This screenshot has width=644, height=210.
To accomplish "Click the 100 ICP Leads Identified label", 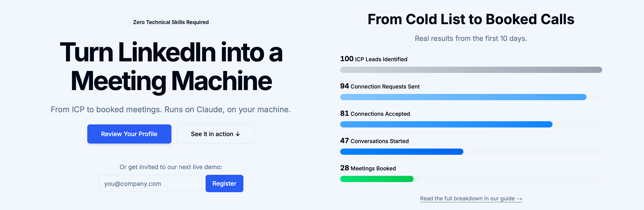I will (373, 59).
